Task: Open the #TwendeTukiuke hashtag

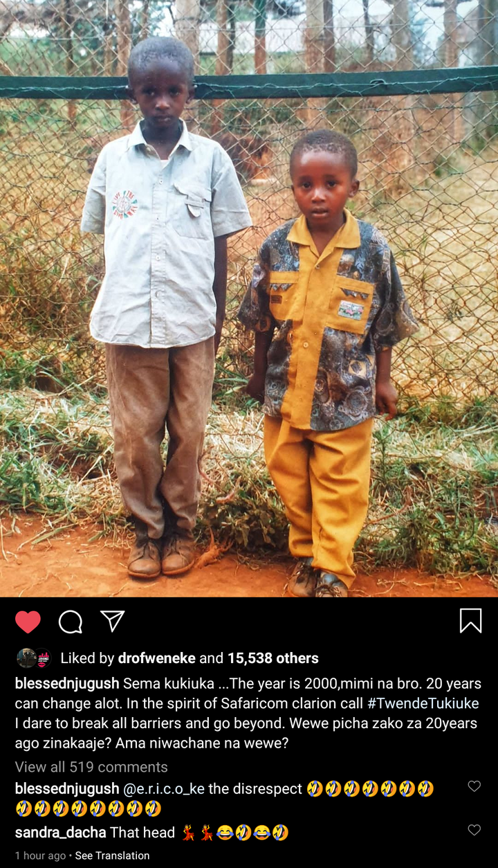Action: pyautogui.click(x=420, y=704)
